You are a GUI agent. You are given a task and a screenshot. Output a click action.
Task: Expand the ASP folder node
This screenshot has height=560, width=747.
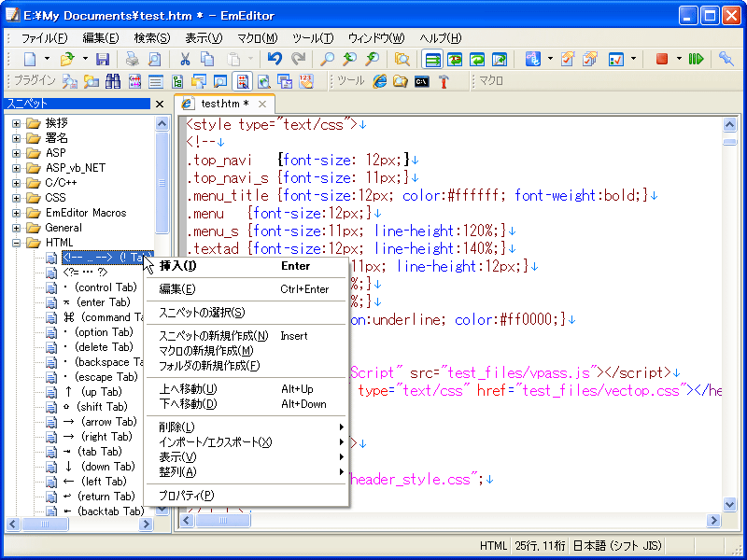[x=17, y=154]
